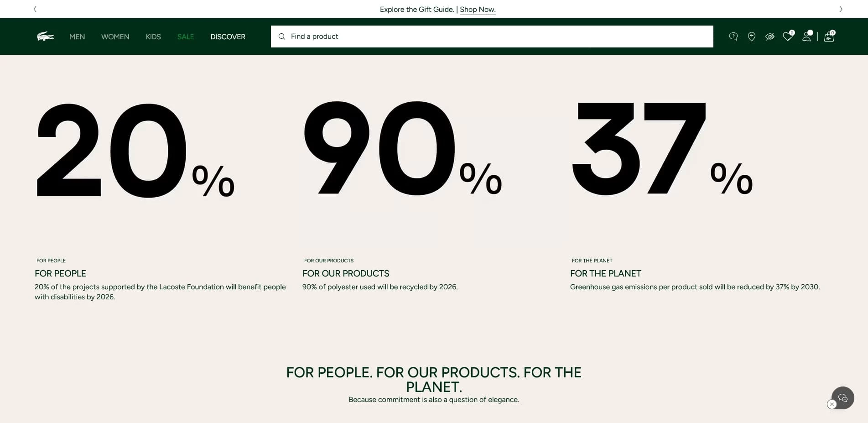Open the store locator pin icon
The height and width of the screenshot is (423, 868).
[x=752, y=37]
